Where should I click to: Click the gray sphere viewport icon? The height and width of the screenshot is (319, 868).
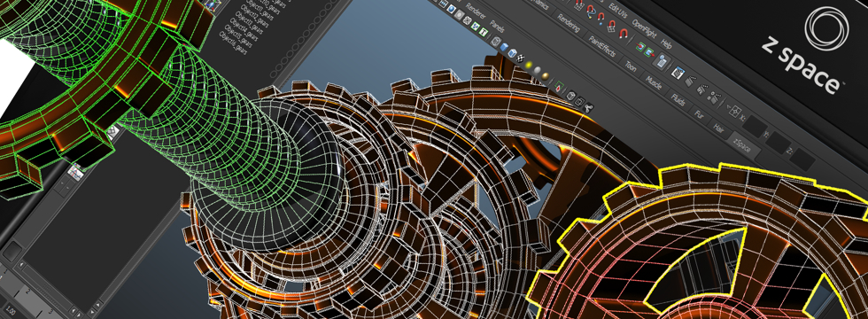[x=537, y=70]
